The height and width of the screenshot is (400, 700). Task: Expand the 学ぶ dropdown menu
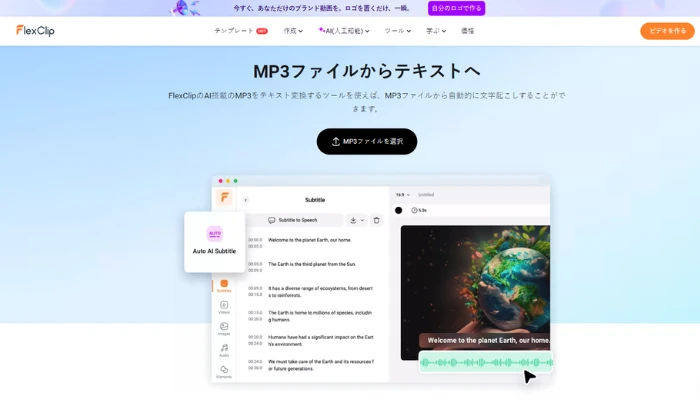(x=436, y=31)
